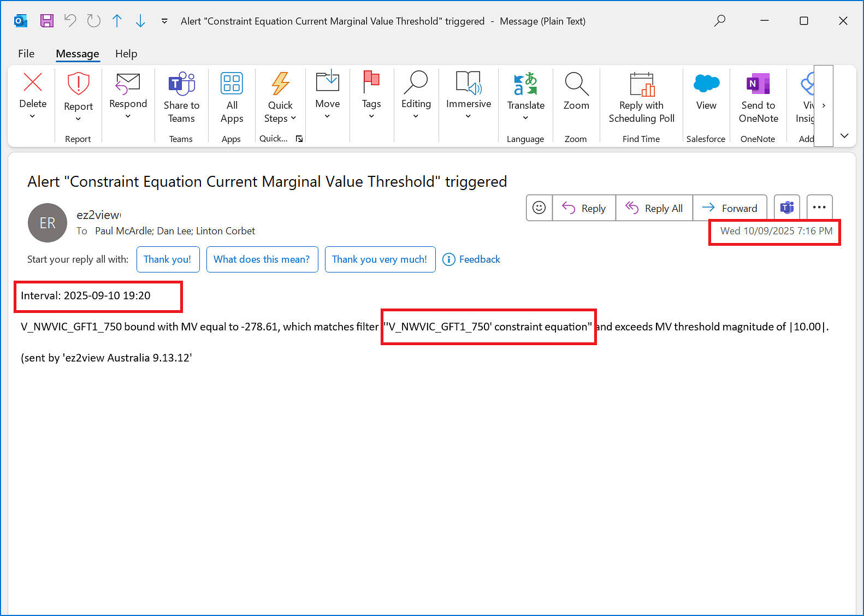Expand the Delete dropdown arrow

click(x=32, y=116)
